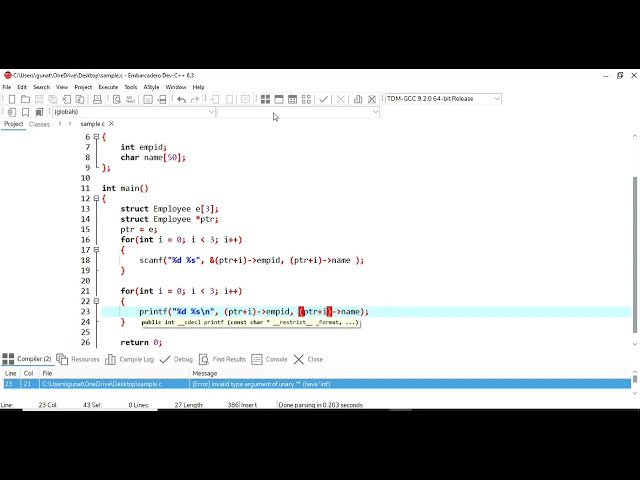Click the Rebuild All toolbar icon
Image resolution: width=640 pixels, height=480 pixels.
pyautogui.click(x=306, y=99)
